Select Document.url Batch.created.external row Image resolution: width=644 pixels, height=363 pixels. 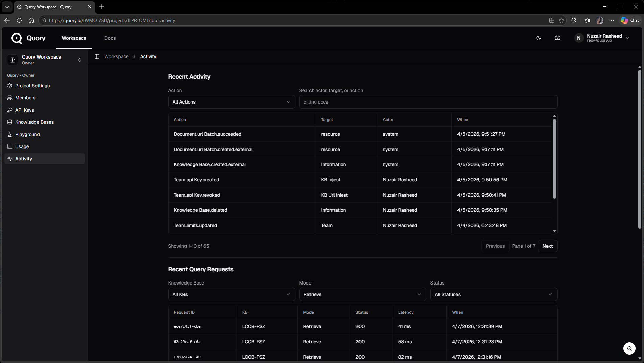[x=360, y=149]
